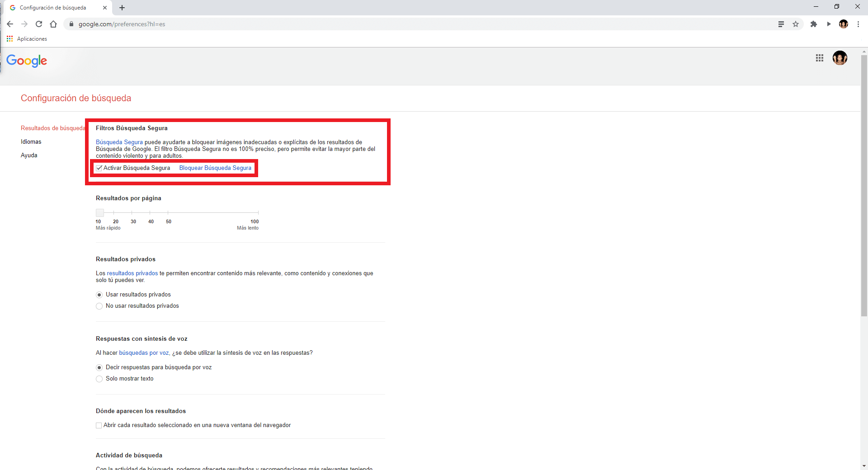Image resolution: width=868 pixels, height=470 pixels.
Task: Select Decir respuestas para búsqueda por voz
Action: pos(99,367)
